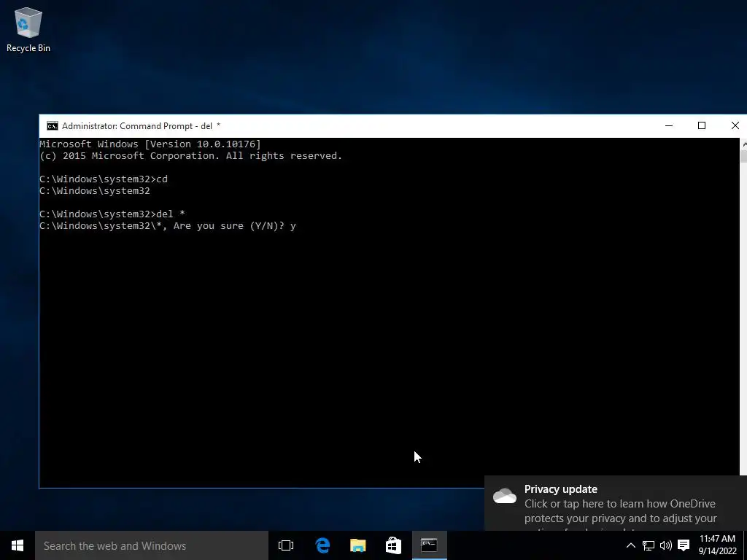This screenshot has height=560, width=747.
Task: Open the volume control tray icon
Action: [x=665, y=545]
